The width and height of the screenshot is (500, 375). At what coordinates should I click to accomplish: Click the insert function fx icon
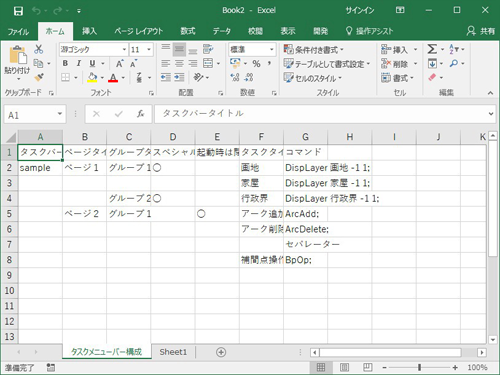pyautogui.click(x=140, y=114)
